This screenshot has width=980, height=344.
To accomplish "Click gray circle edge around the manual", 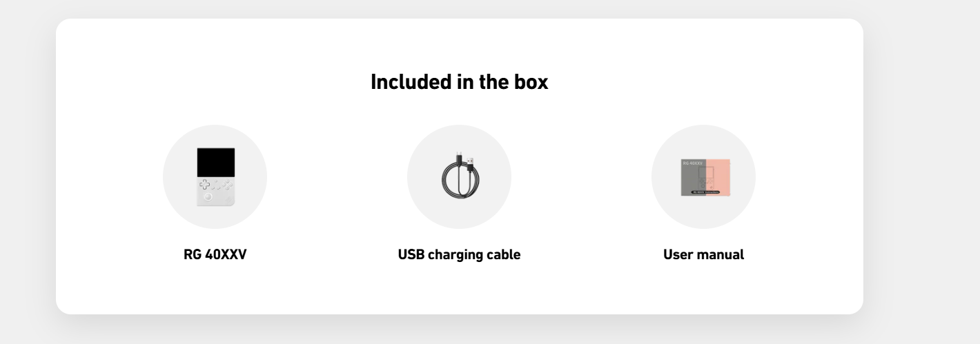I will (x=658, y=176).
